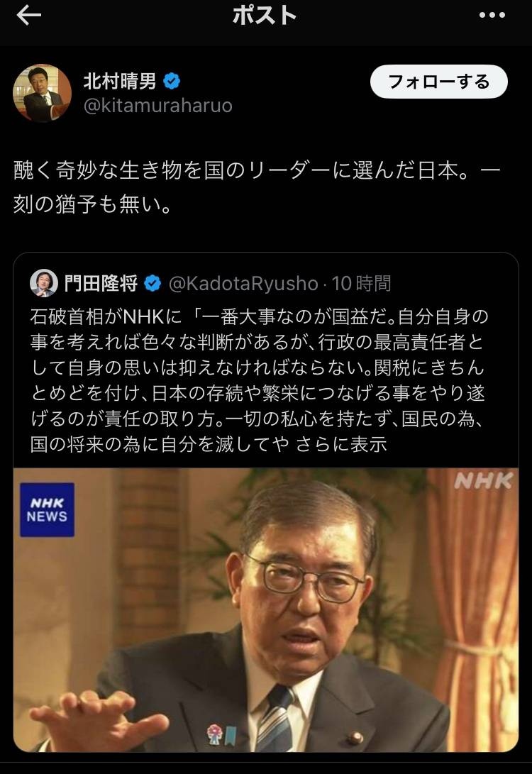
Task: Open the quoted post body text
Action: 259,380
